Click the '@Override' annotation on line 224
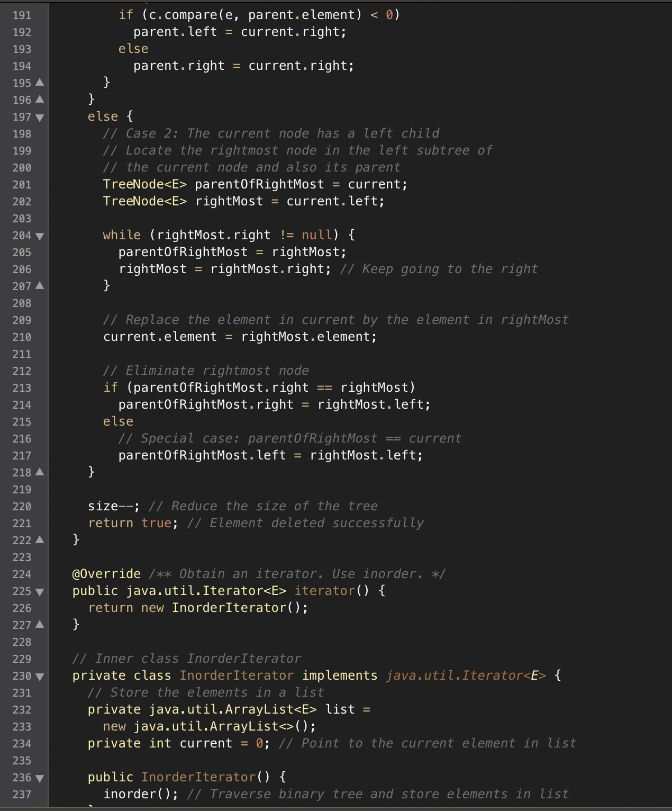The width and height of the screenshot is (672, 811). 106,574
